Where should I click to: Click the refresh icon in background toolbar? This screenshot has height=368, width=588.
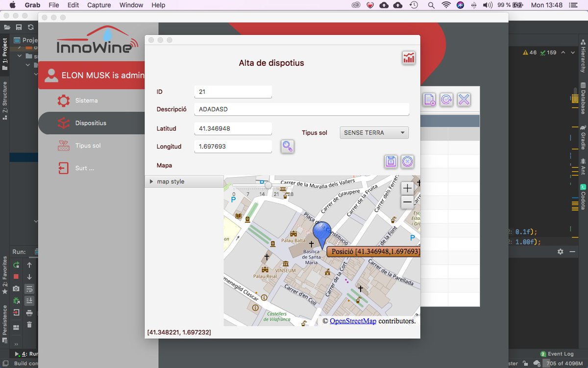click(x=446, y=100)
